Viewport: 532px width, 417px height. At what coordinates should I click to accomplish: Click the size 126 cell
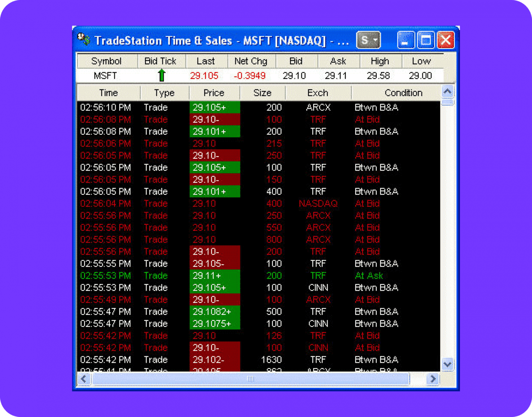tap(274, 336)
